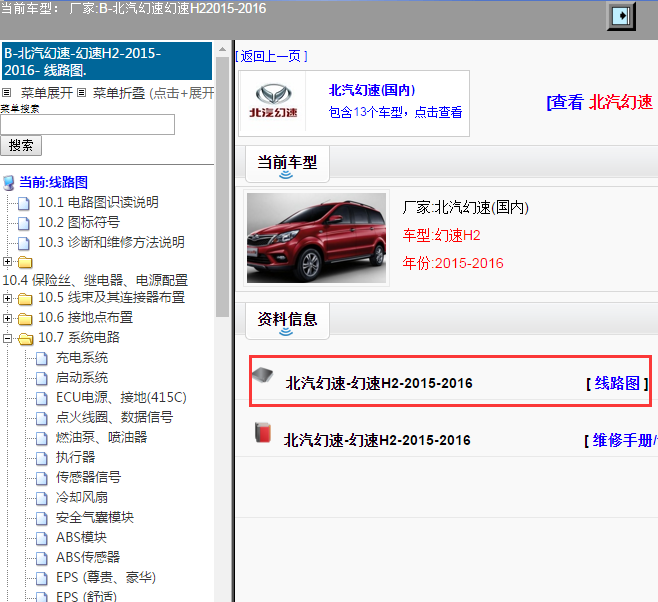Screen dimensions: 658x602
Task: Click 包含13个车型，点击查看 link
Action: click(x=395, y=112)
